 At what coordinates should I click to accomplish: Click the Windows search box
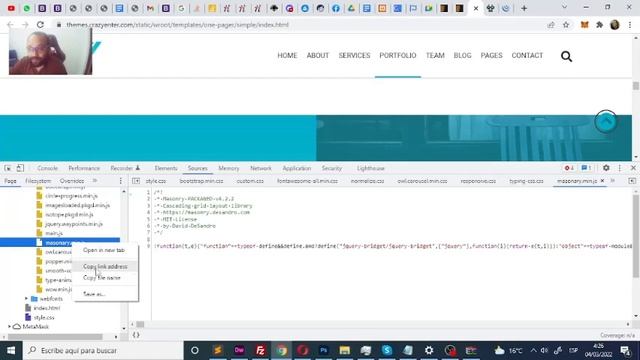[x=102, y=351]
